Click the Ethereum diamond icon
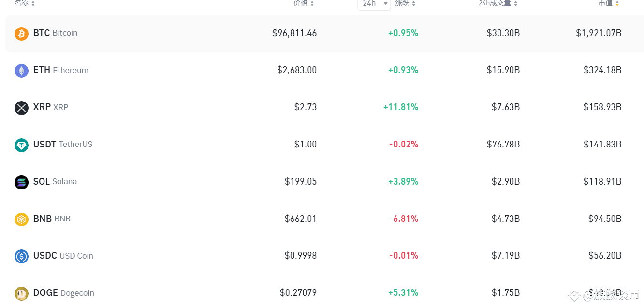The image size is (644, 306). coord(21,71)
